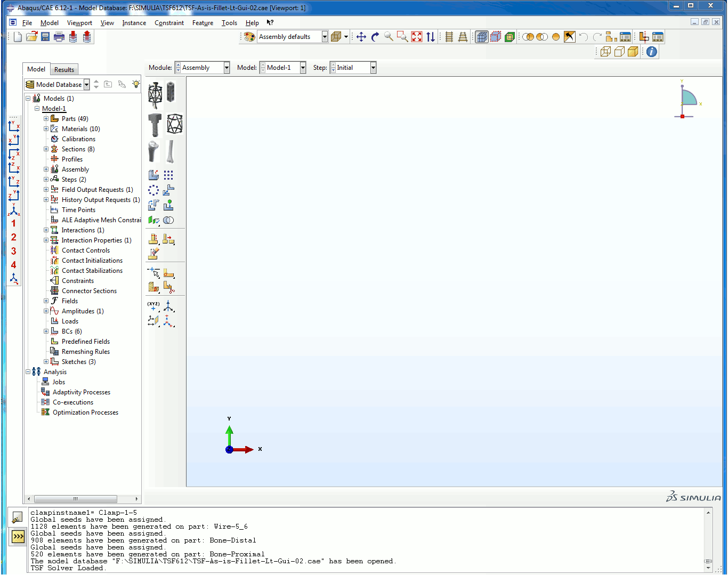Select Contact Controls in the model tree
The height and width of the screenshot is (575, 728).
pyautogui.click(x=86, y=250)
